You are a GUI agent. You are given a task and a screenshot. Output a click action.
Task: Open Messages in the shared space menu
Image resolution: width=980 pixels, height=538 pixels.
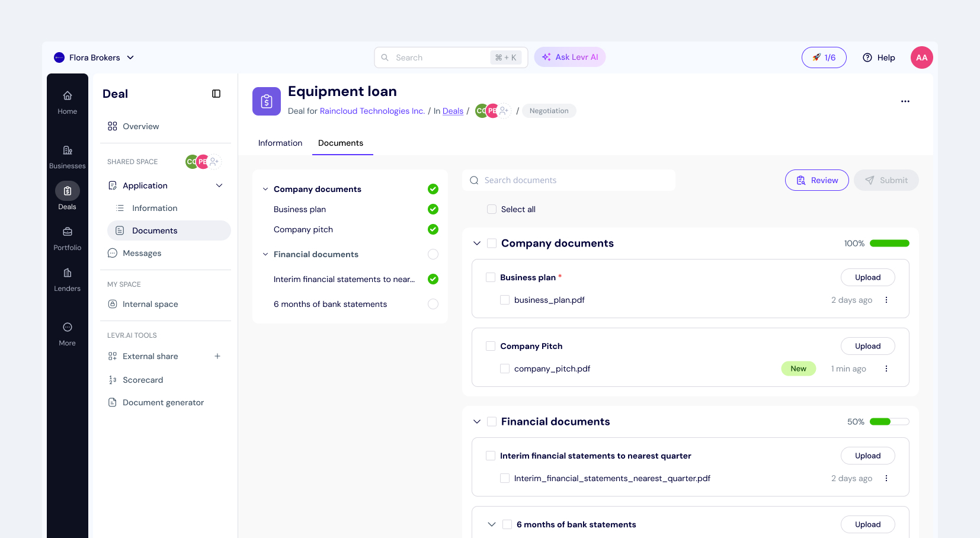tap(142, 253)
